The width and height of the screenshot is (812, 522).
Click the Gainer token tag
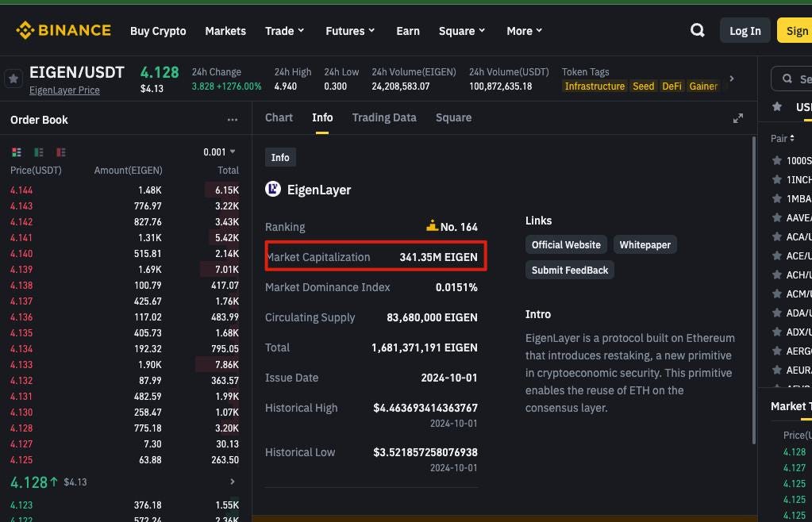click(x=702, y=86)
